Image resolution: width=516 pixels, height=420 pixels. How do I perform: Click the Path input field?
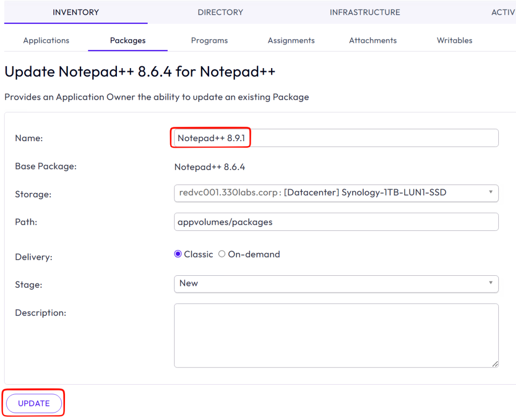[x=336, y=222]
